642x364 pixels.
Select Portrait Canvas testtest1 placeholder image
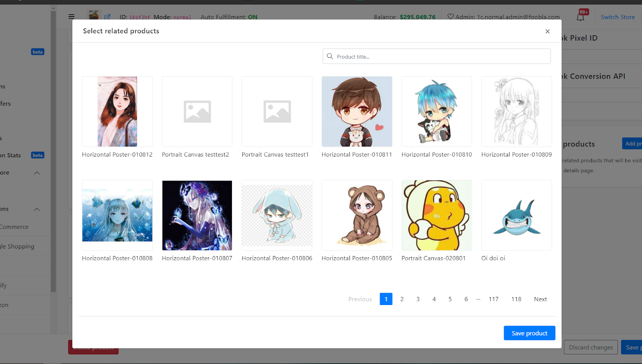click(277, 112)
